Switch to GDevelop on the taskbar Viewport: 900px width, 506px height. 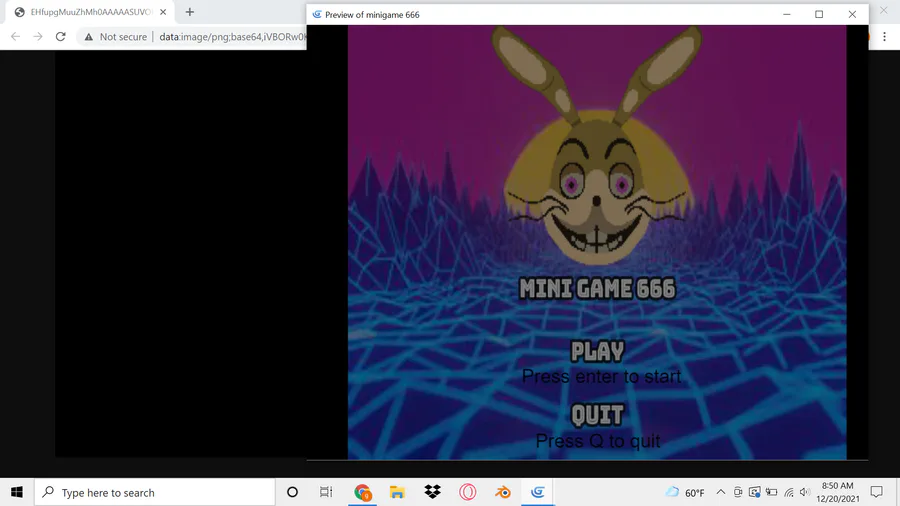click(538, 492)
